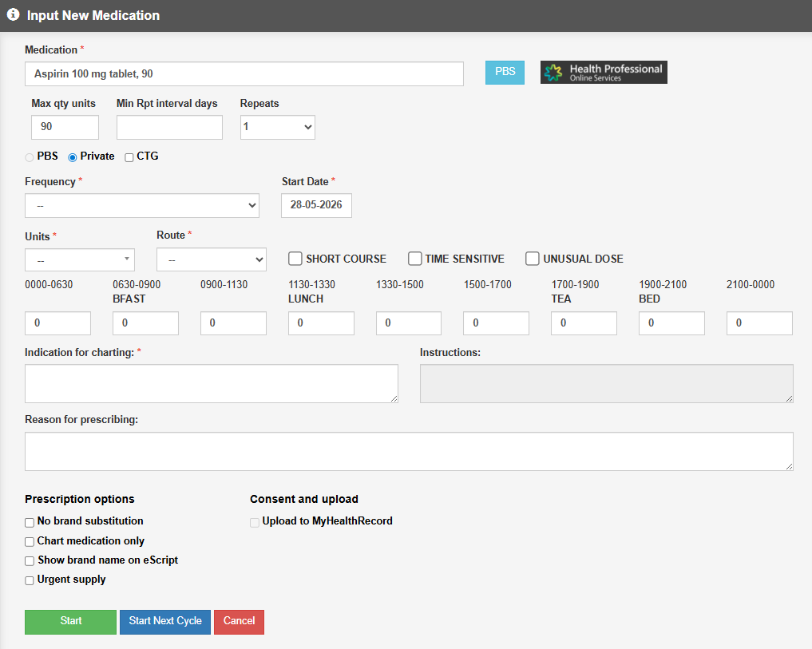Focus the Medication name field

click(x=244, y=74)
